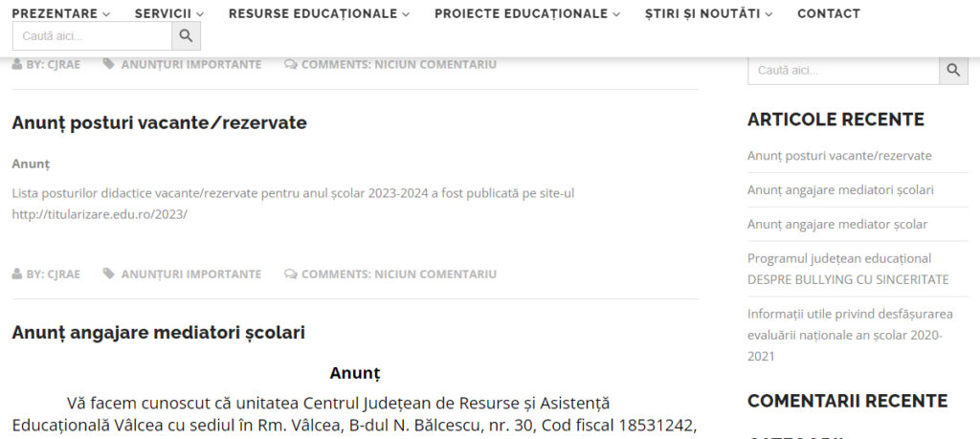Open 'Anunț angajare mediatori școlari' post heading
This screenshot has height=439, width=980.
click(158, 332)
